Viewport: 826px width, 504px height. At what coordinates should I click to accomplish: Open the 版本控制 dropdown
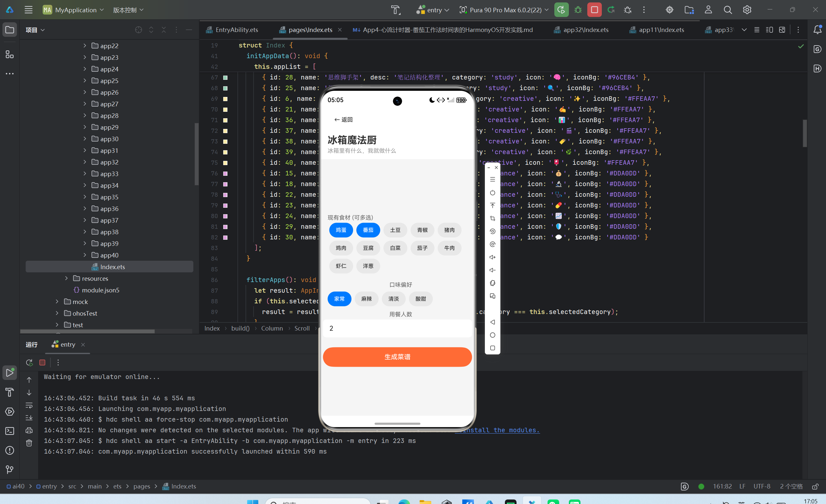click(128, 10)
